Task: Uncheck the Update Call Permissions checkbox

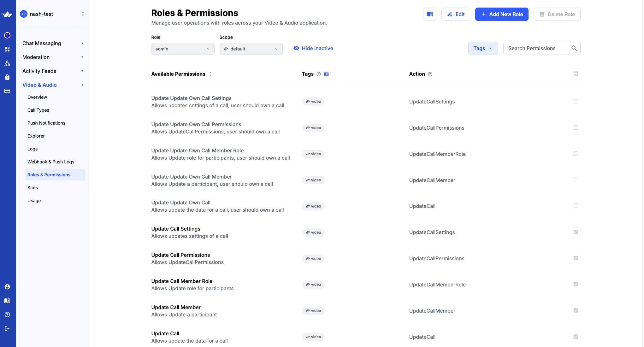Action: 576,258
